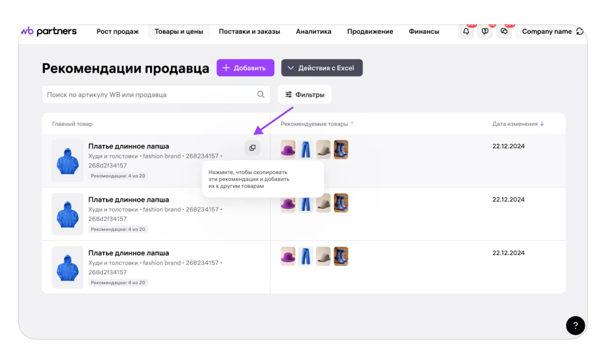Screen dimensions: 606x364
Task: Click the blue hoodie image in third row
Action: pos(68,268)
